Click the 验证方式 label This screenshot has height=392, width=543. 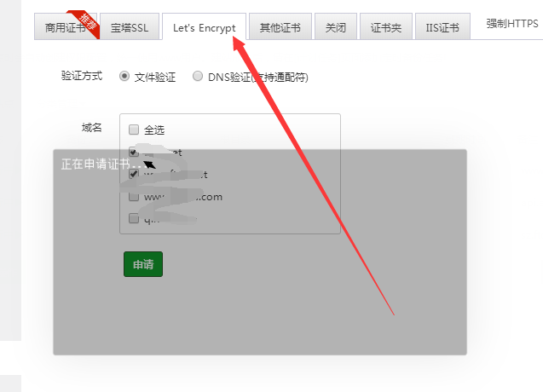[x=82, y=76]
